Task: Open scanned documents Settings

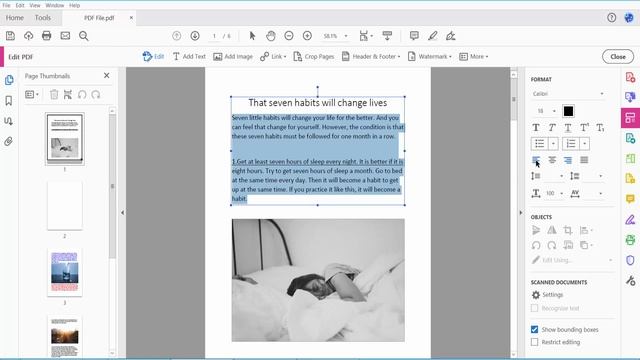Action: [547, 295]
